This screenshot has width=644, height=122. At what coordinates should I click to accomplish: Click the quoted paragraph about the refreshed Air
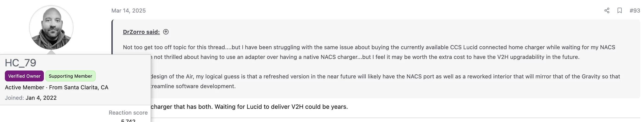tap(385, 81)
